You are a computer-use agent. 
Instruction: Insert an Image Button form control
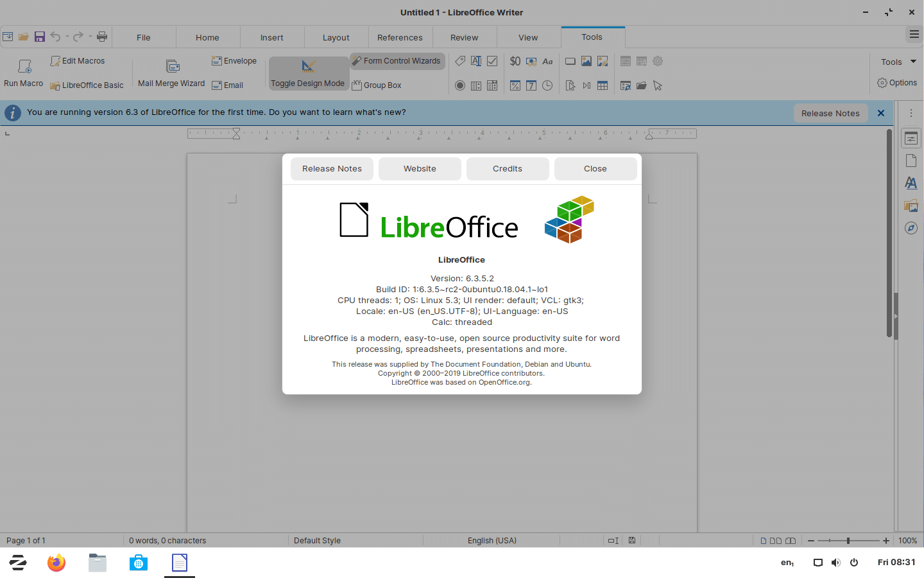click(x=586, y=61)
